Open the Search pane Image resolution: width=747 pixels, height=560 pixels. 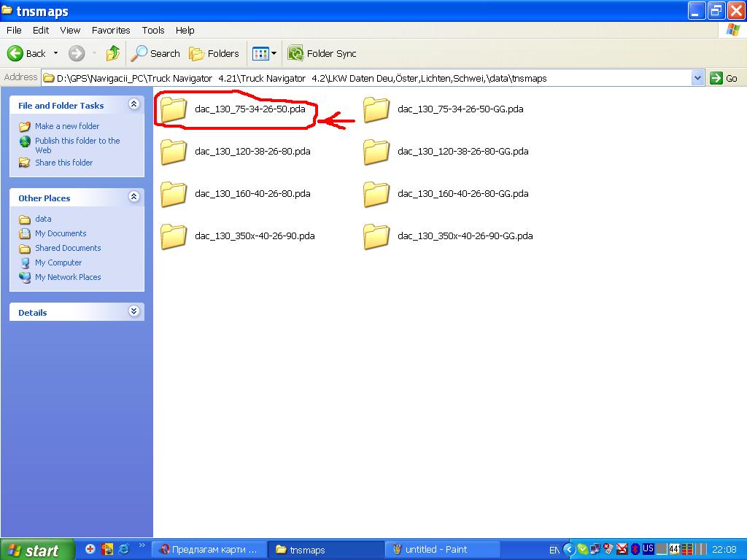(x=155, y=53)
